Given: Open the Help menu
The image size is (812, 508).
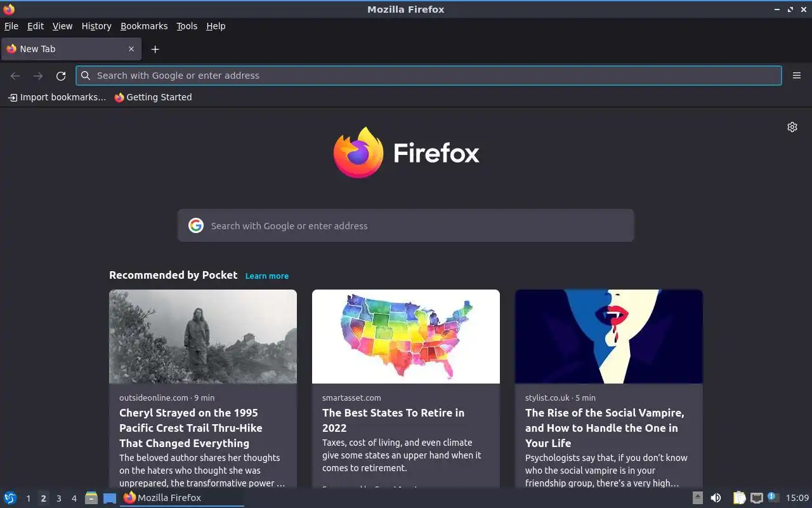Looking at the screenshot, I should pos(216,26).
